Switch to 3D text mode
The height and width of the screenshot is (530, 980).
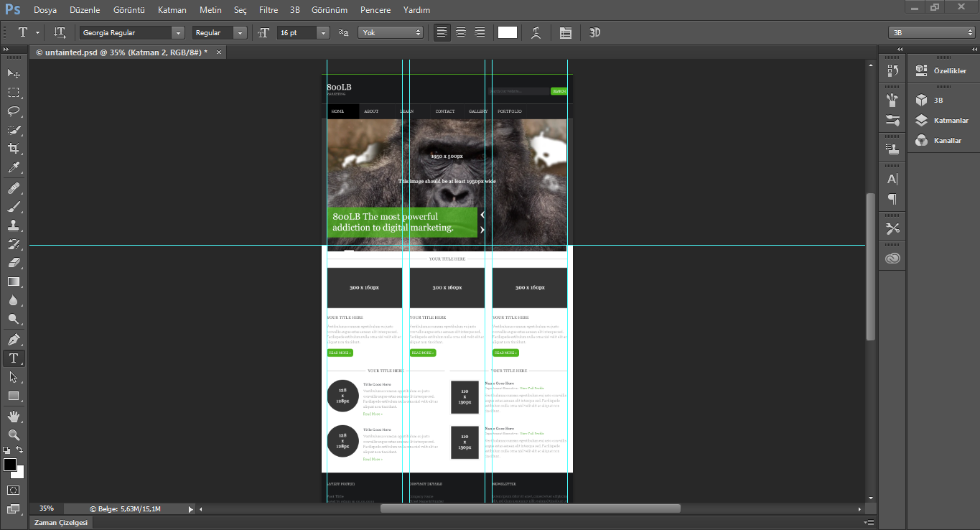click(x=594, y=32)
